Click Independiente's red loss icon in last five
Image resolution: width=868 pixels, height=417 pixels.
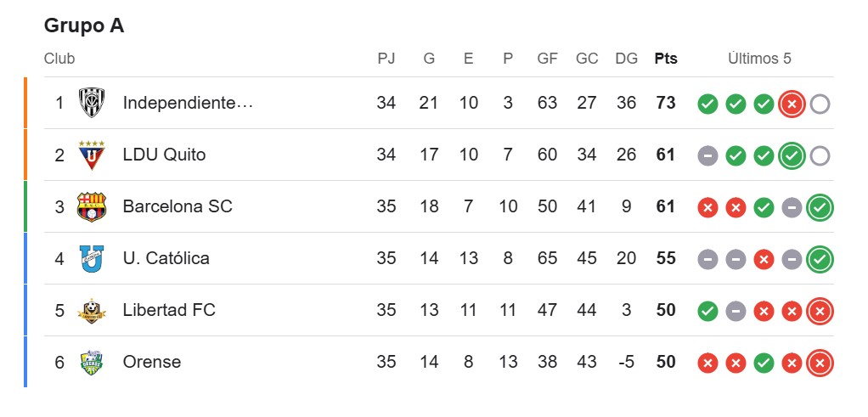[792, 104]
